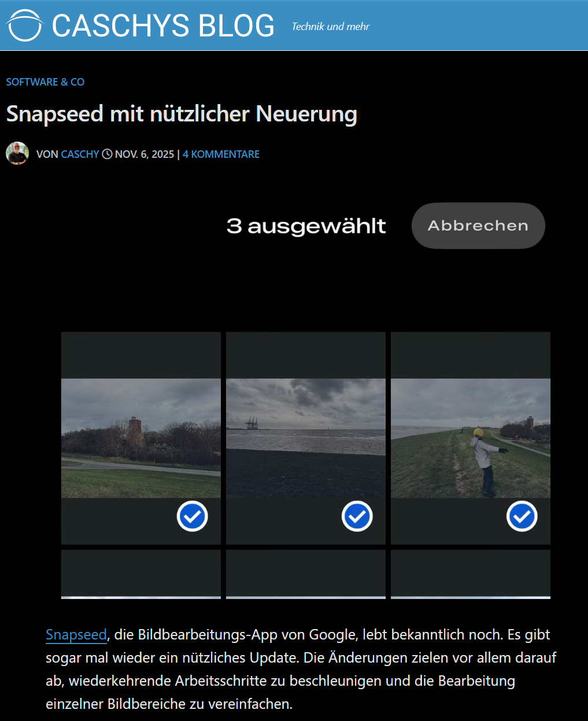Click the 'Technik und mehr' tagline
The height and width of the screenshot is (721, 588).
pos(330,27)
